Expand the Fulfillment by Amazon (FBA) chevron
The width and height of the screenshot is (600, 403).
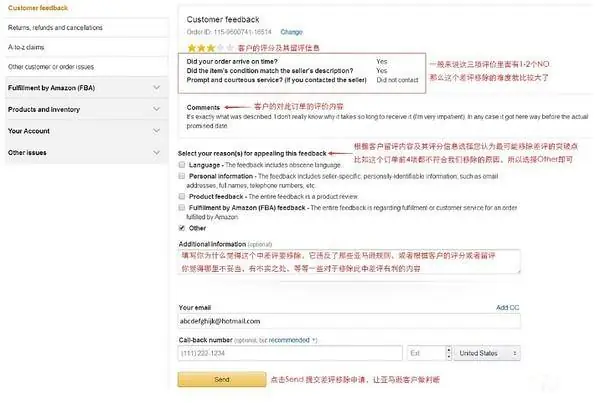(157, 88)
